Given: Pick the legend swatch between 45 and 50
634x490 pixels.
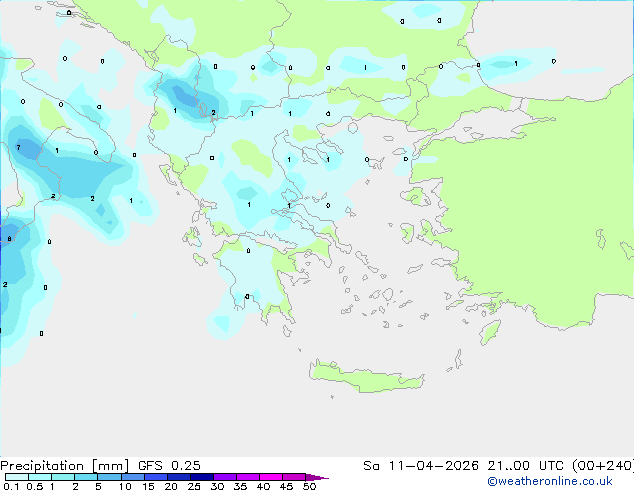Looking at the screenshot, I should coord(294,477).
